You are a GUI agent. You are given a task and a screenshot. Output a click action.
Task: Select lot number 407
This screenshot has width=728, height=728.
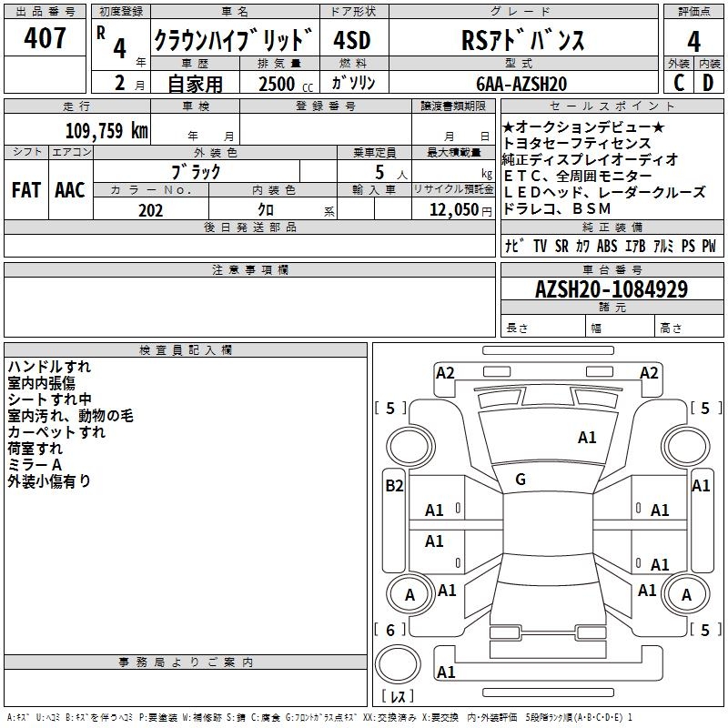coord(45,37)
